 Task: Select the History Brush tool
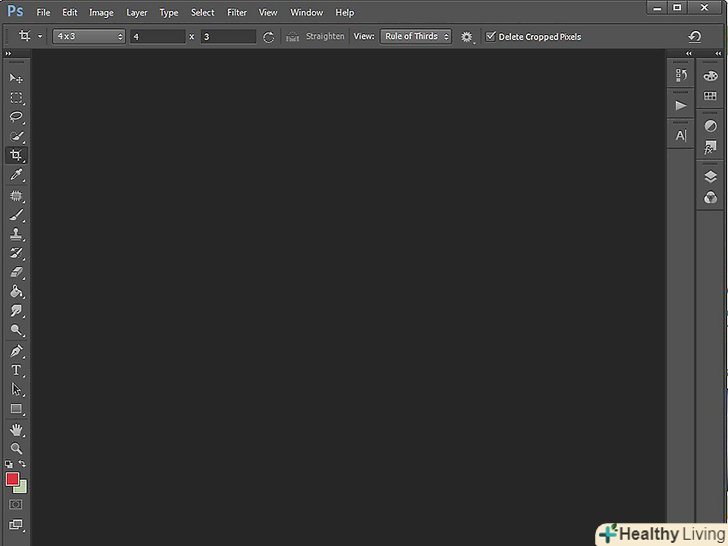(x=16, y=253)
